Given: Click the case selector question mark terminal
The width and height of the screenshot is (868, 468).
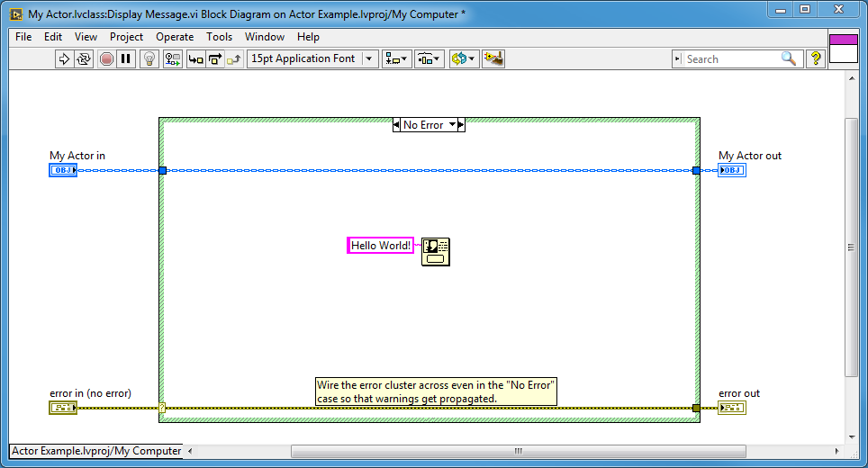Looking at the screenshot, I should click(162, 409).
